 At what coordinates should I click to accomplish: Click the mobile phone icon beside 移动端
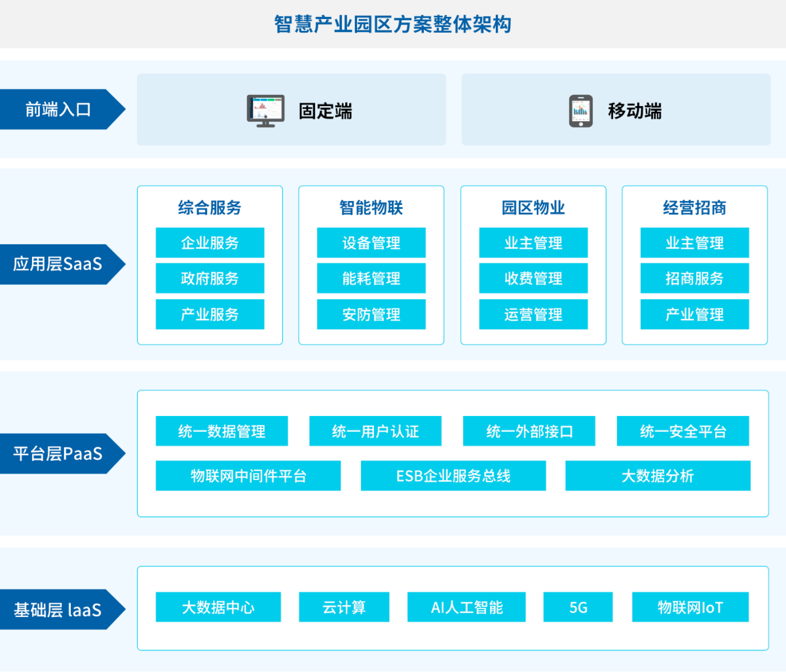[x=580, y=111]
